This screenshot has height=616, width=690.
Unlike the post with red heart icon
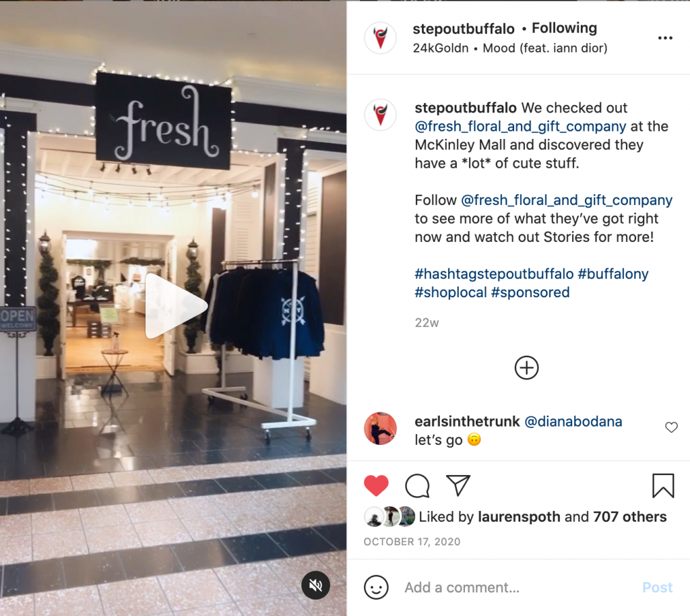pos(376,485)
